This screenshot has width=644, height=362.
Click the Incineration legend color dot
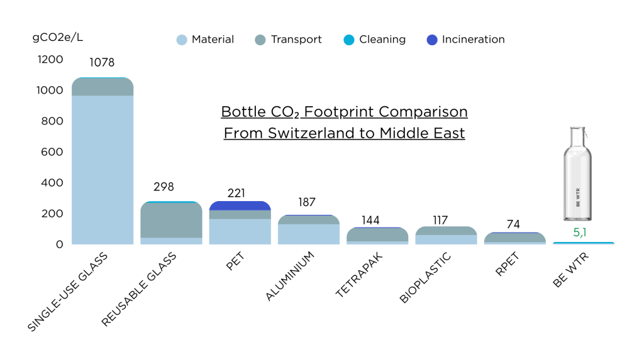(431, 40)
